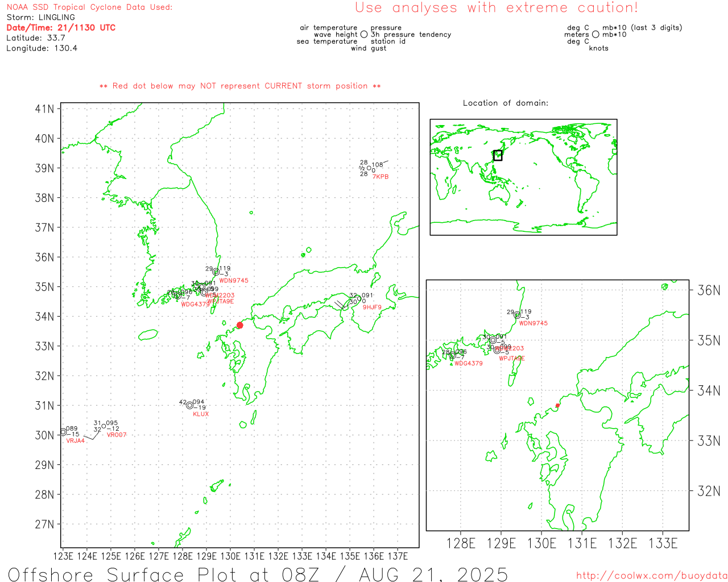Screen dimensions: 728x582
Task: Click the VRJA4 station circle at map edge
Action: coord(63,432)
